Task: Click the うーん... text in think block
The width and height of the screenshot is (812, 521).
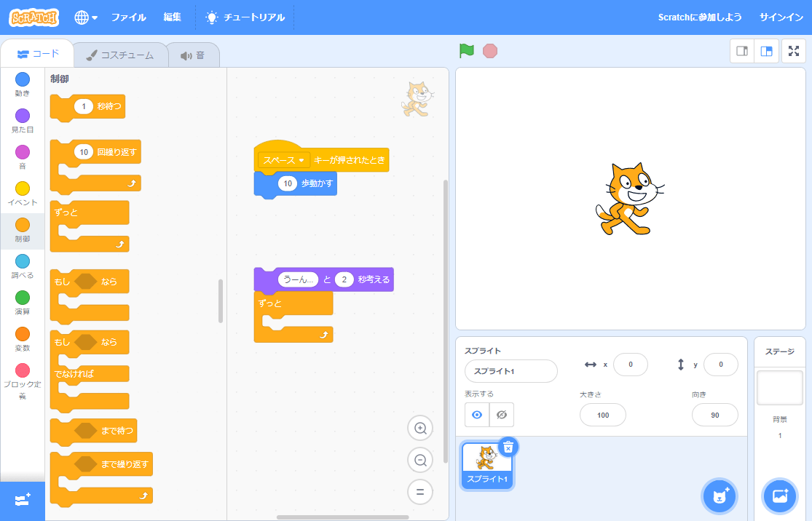Action: pos(299,279)
